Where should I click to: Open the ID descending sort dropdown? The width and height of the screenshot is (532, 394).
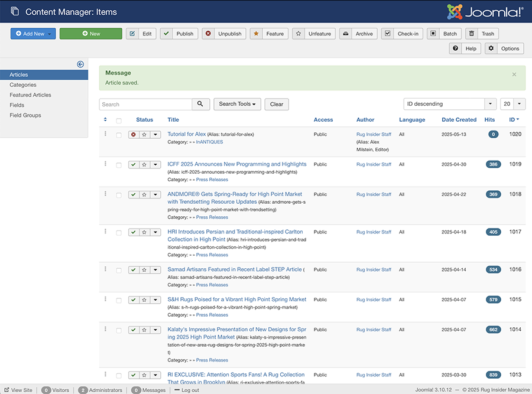[450, 104]
